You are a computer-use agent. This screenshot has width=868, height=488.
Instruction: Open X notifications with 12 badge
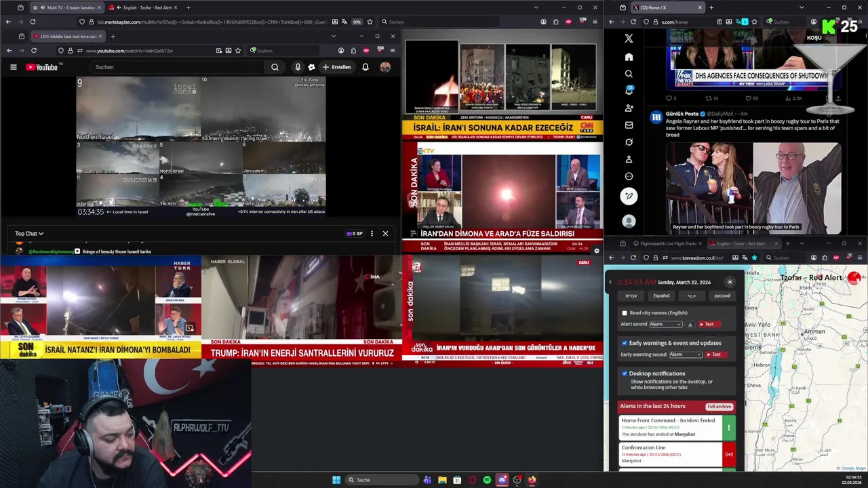point(629,91)
